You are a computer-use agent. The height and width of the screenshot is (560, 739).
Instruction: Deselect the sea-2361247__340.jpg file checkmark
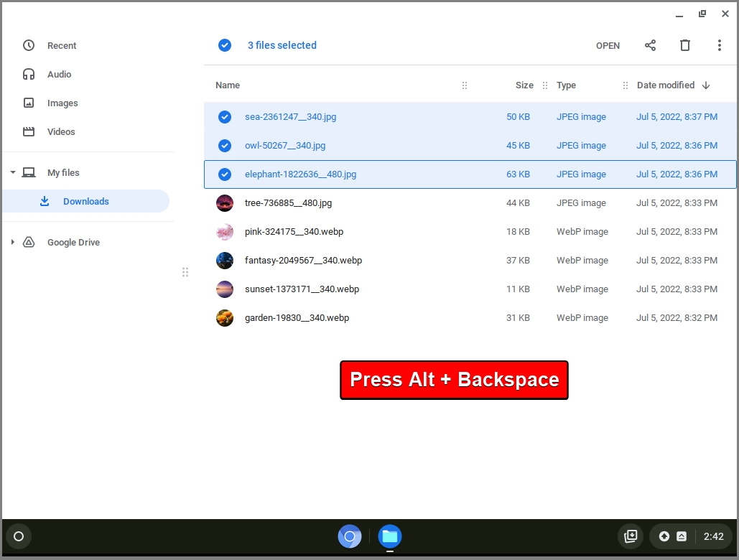pyautogui.click(x=225, y=116)
